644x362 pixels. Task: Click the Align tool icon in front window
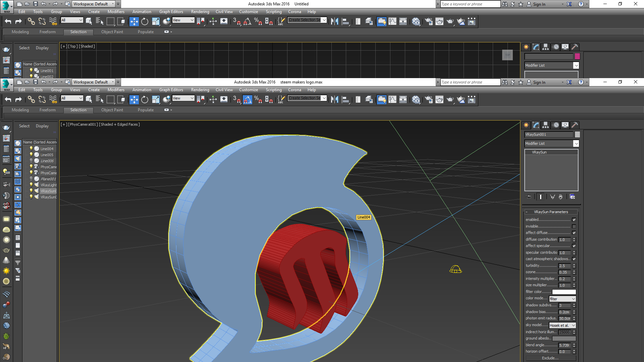345,100
